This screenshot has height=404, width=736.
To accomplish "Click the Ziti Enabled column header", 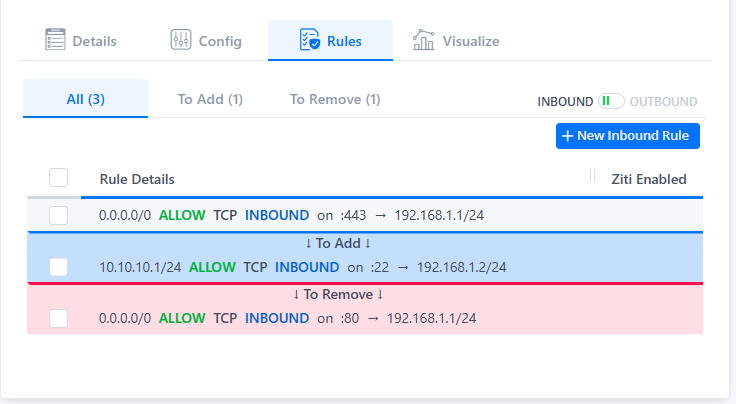I will [x=648, y=179].
